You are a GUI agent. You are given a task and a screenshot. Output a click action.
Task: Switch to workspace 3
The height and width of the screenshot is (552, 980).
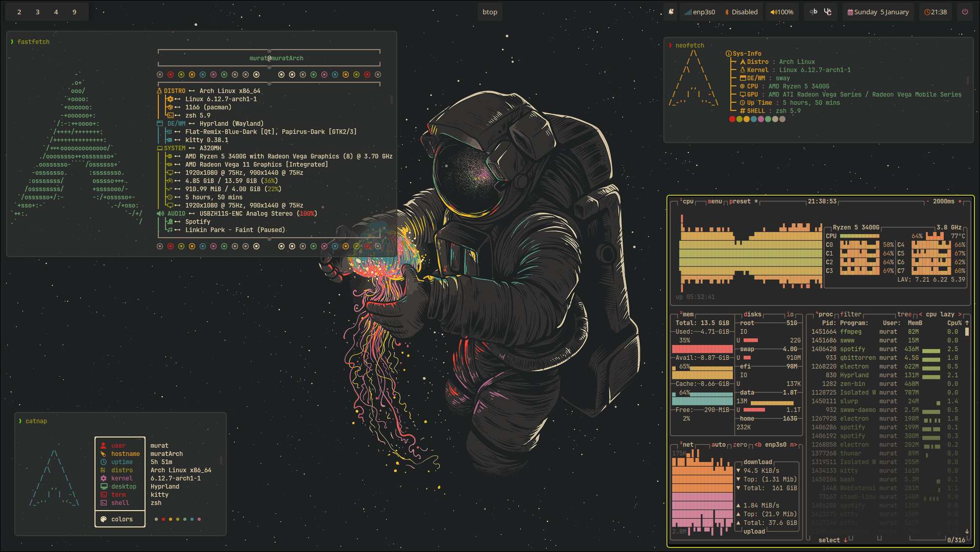coord(38,12)
